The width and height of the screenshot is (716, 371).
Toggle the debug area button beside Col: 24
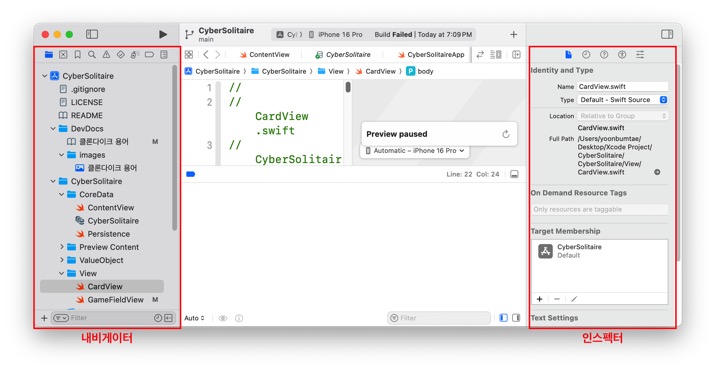pos(514,174)
